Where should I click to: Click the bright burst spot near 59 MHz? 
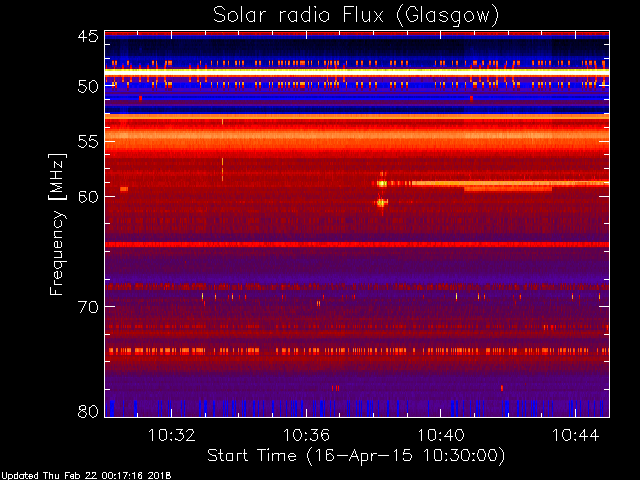pyautogui.click(x=382, y=184)
